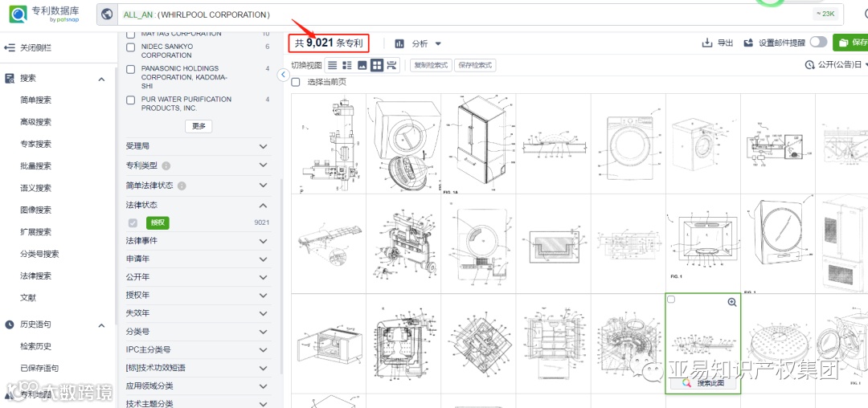
Task: Click the 历史语句 clock icon
Action: [x=10, y=325]
